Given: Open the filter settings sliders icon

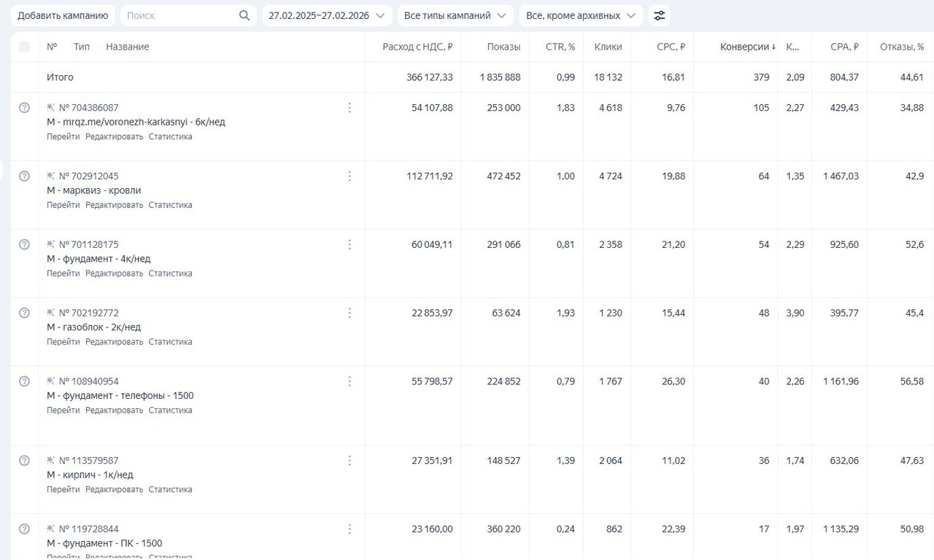Looking at the screenshot, I should coord(659,15).
